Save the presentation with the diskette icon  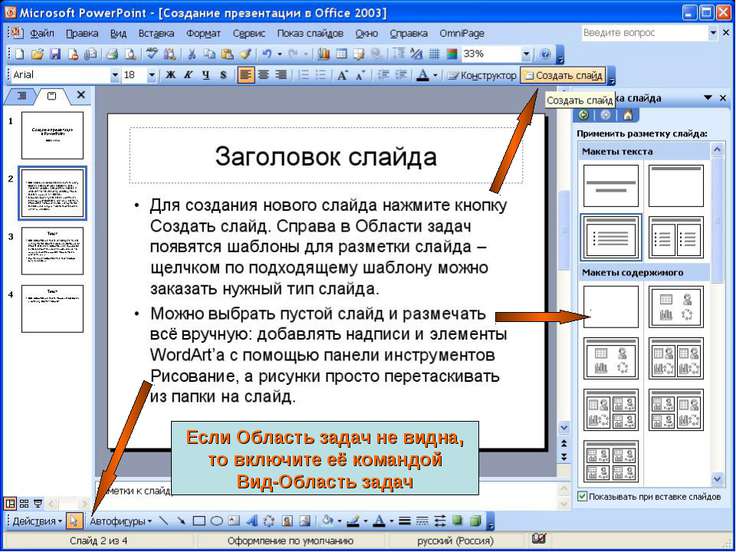tap(55, 54)
